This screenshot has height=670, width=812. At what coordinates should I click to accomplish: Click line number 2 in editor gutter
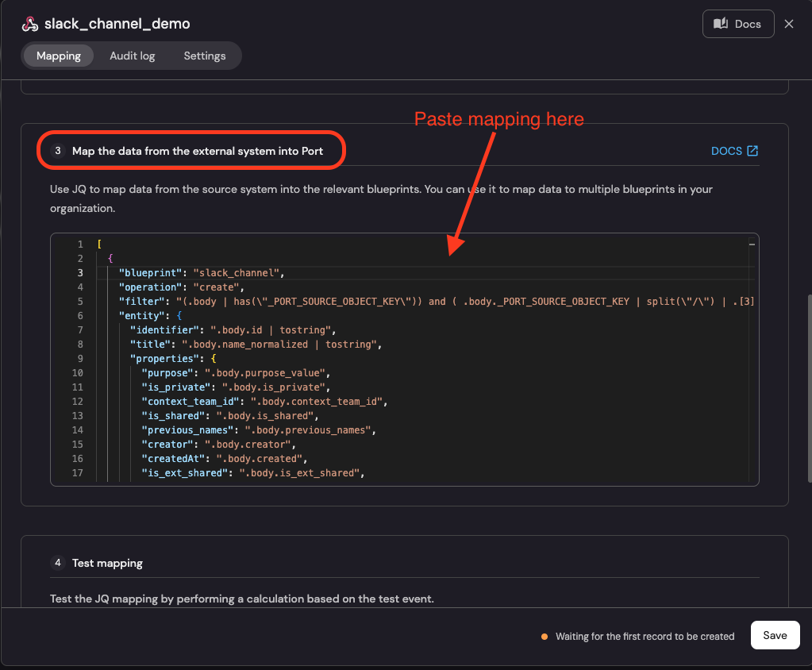79,259
